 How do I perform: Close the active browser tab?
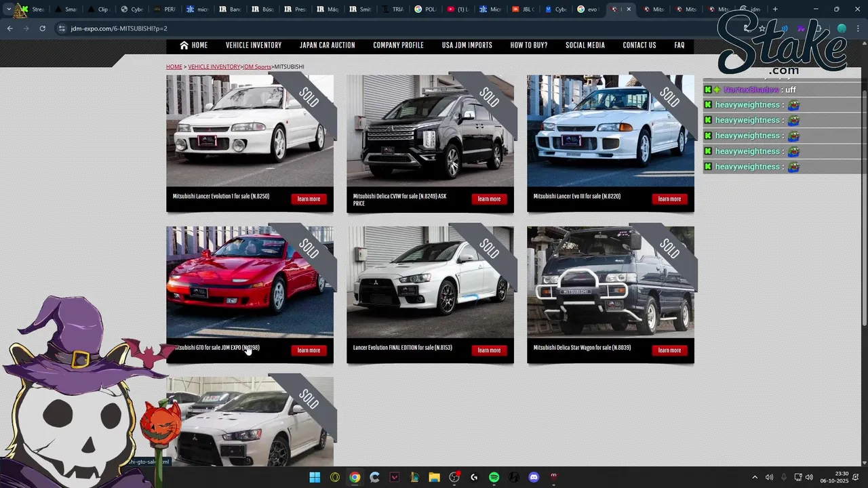[629, 9]
